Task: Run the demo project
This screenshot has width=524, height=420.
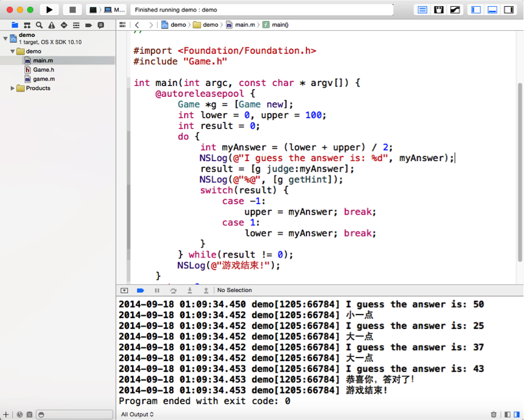Action: (x=50, y=10)
